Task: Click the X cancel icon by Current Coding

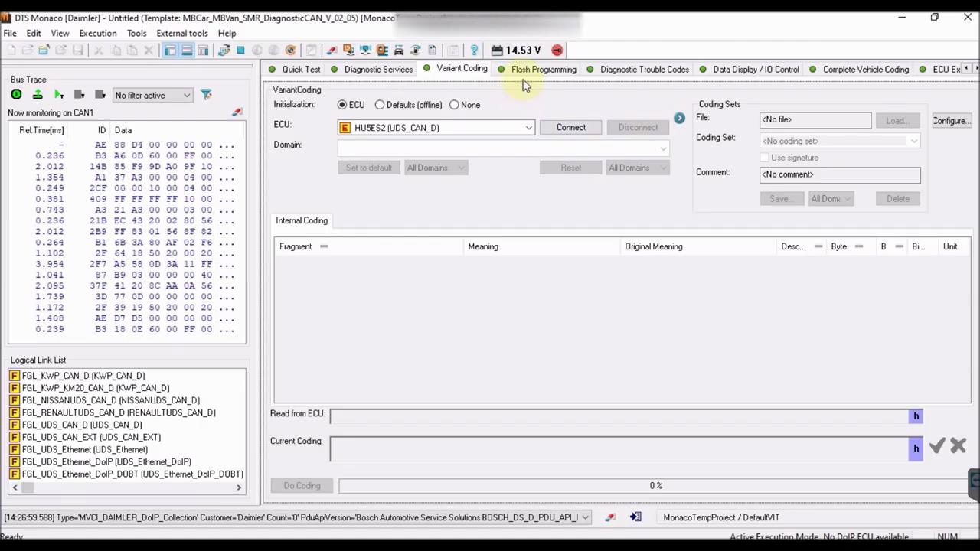Action: pos(958,445)
